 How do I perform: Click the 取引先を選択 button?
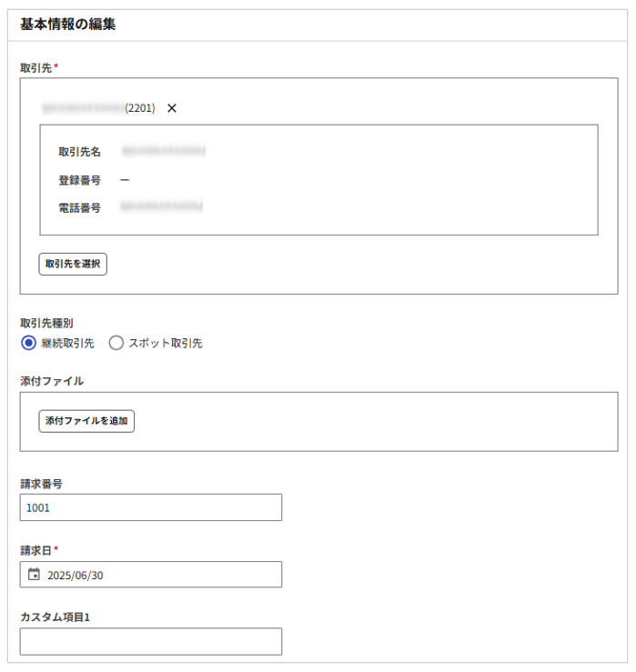[73, 264]
